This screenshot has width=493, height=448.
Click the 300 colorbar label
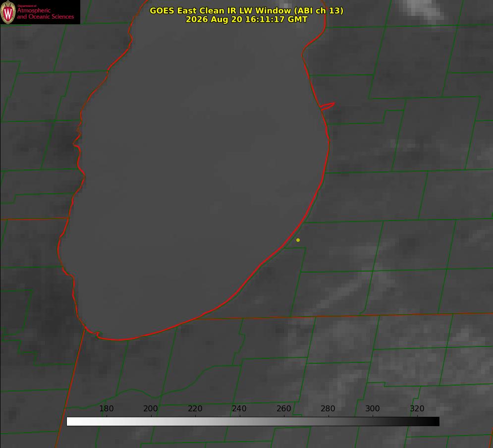[x=373, y=408]
